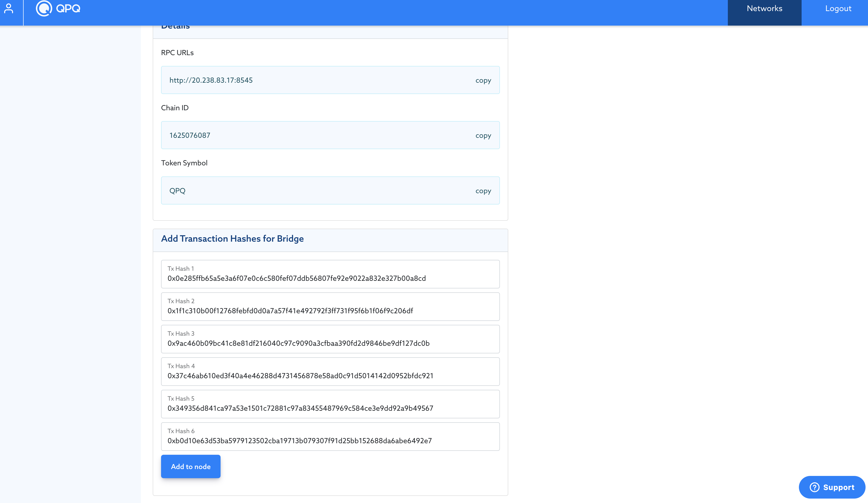Focus the Tx Hash 5 input field
Screen dimensions: 868x503
(330, 404)
